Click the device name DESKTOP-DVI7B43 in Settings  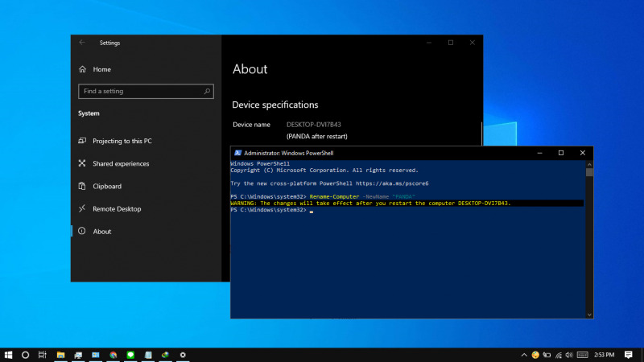(314, 125)
